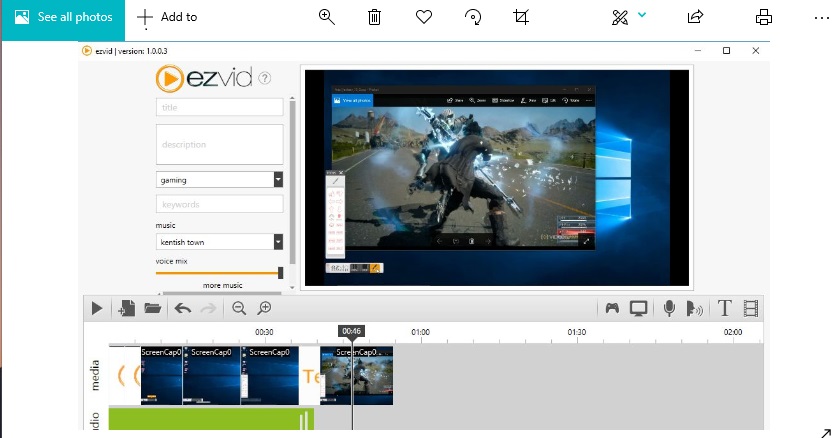Viewport: 833px width, 438px height.
Task: Open the kentish town music dropdown
Action: pos(219,242)
